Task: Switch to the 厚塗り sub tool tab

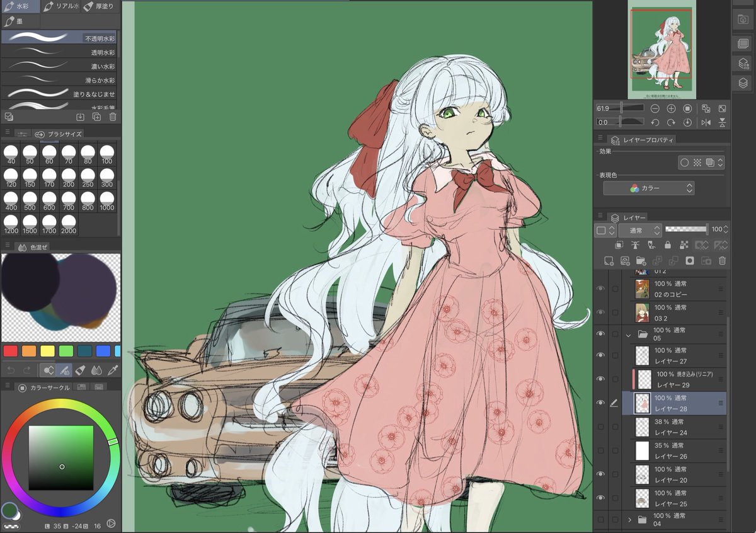Action: click(x=101, y=6)
